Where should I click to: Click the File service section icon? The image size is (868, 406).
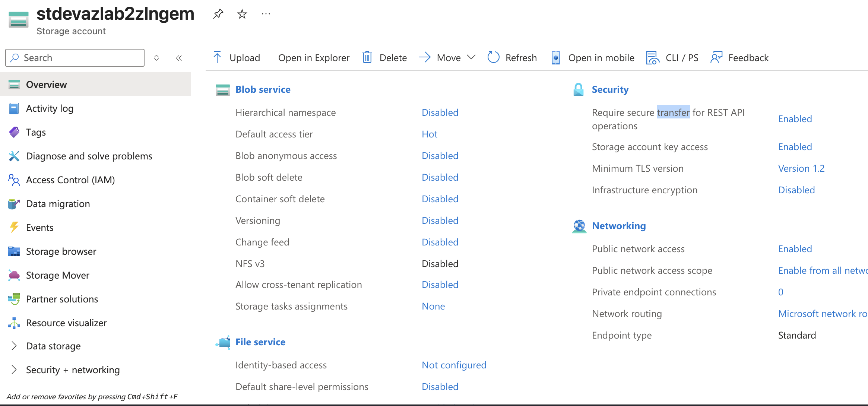pyautogui.click(x=223, y=342)
